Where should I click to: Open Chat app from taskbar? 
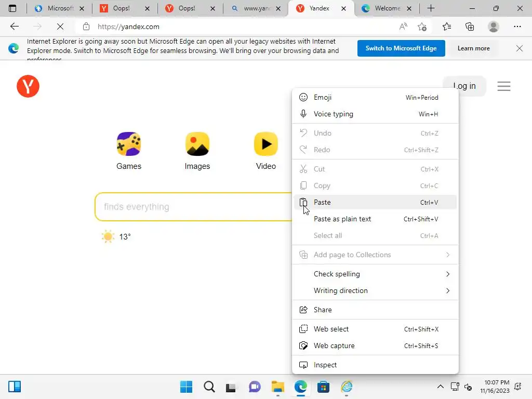pyautogui.click(x=255, y=387)
